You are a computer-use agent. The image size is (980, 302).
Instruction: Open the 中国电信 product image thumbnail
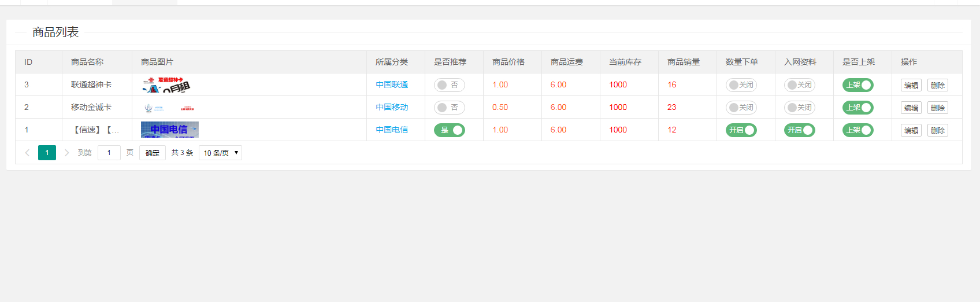coord(169,130)
